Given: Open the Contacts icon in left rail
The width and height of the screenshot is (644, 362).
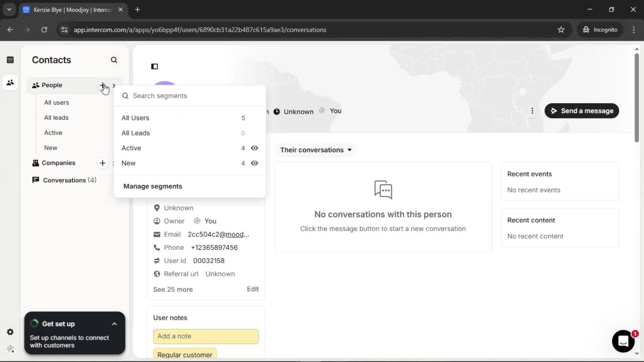Looking at the screenshot, I should [x=10, y=82].
